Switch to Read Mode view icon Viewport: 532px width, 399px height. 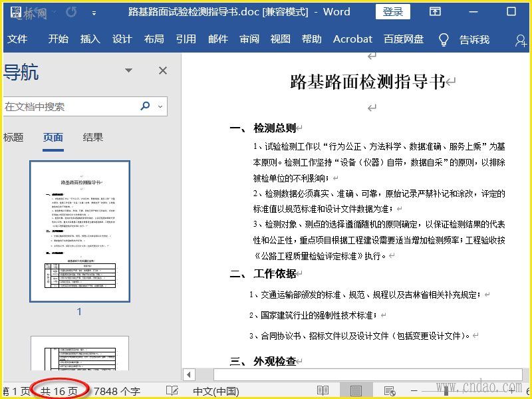pyautogui.click(x=323, y=391)
